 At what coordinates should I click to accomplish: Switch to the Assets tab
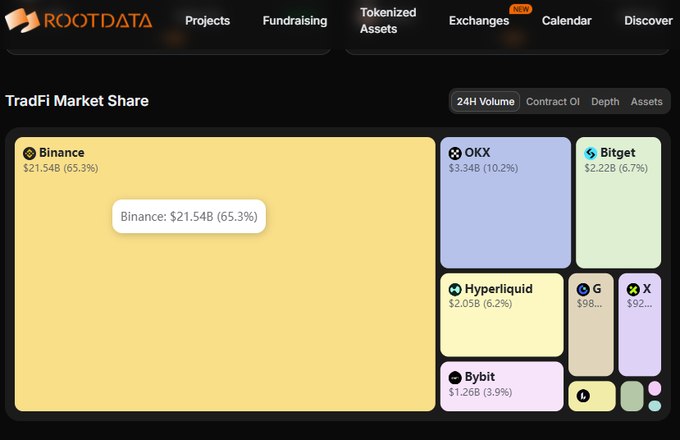(646, 101)
